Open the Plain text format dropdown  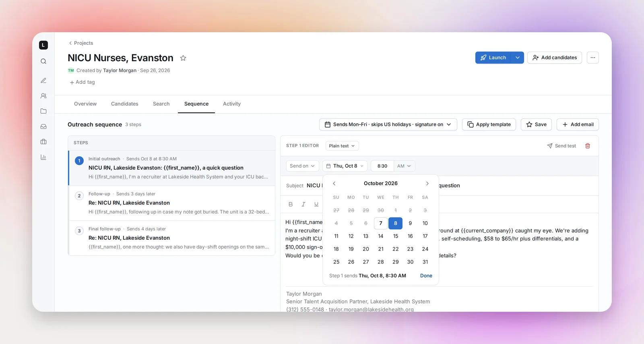pyautogui.click(x=342, y=146)
